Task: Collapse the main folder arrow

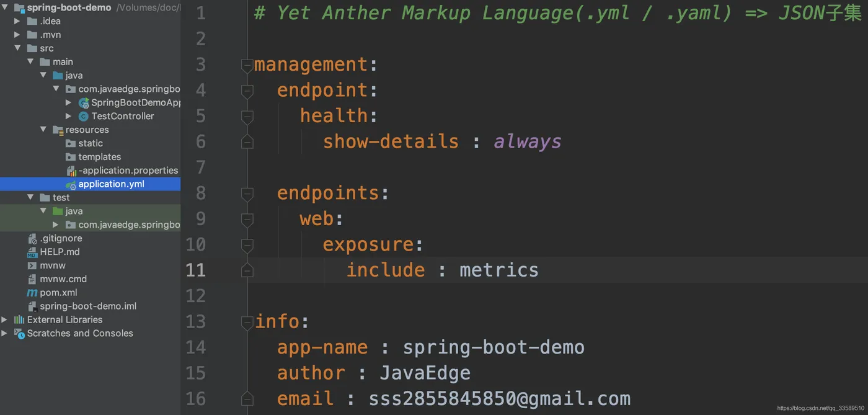Action: coord(30,62)
